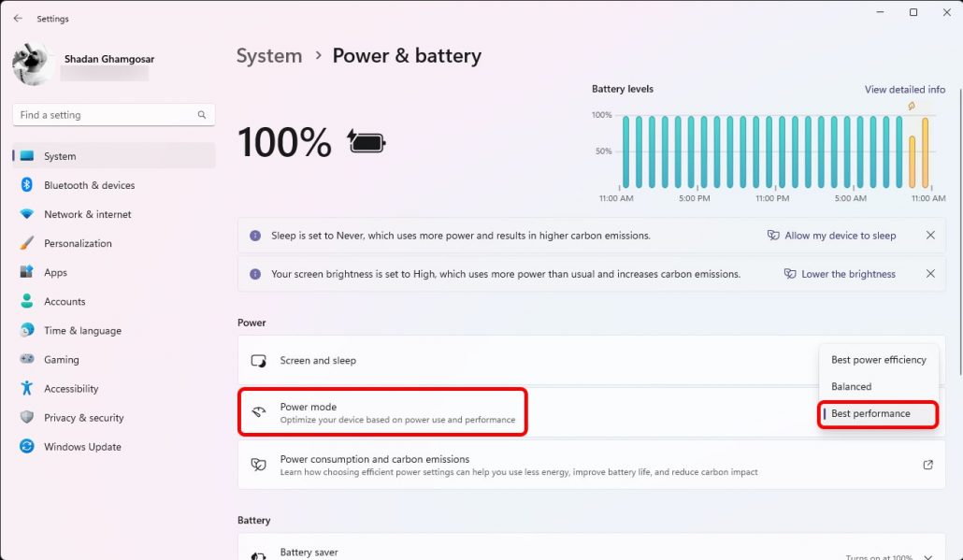This screenshot has height=560, width=963.
Task: Open Gaming settings page
Action: point(61,360)
